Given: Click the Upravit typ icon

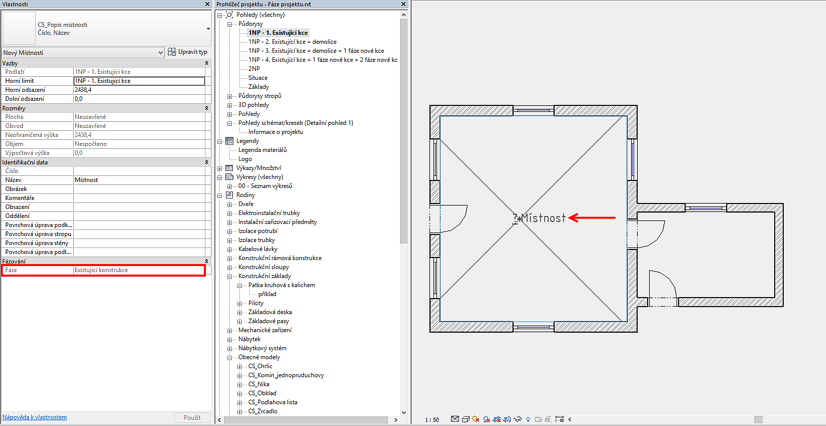Looking at the screenshot, I should click(172, 52).
